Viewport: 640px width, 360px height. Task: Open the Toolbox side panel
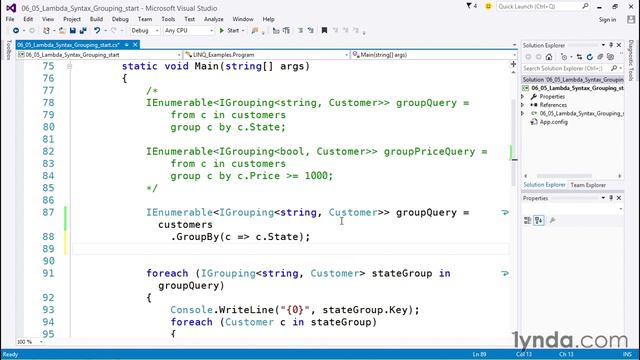(x=9, y=50)
